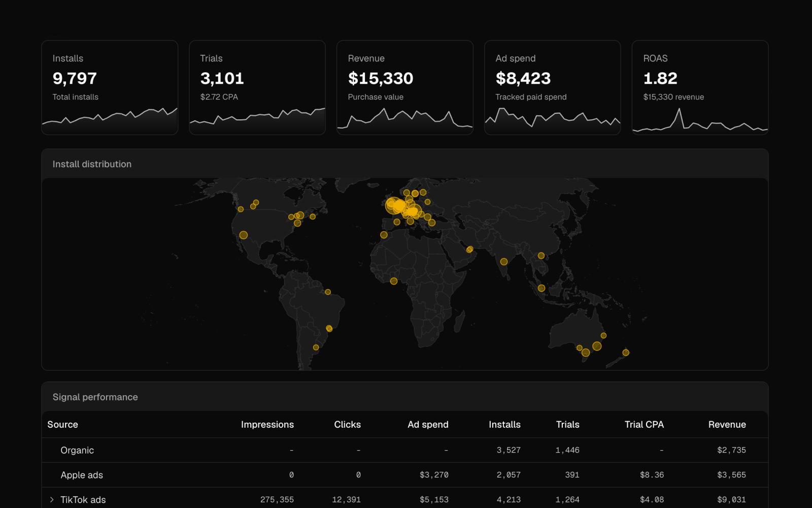Click the Install distribution panel heading

pos(92,164)
